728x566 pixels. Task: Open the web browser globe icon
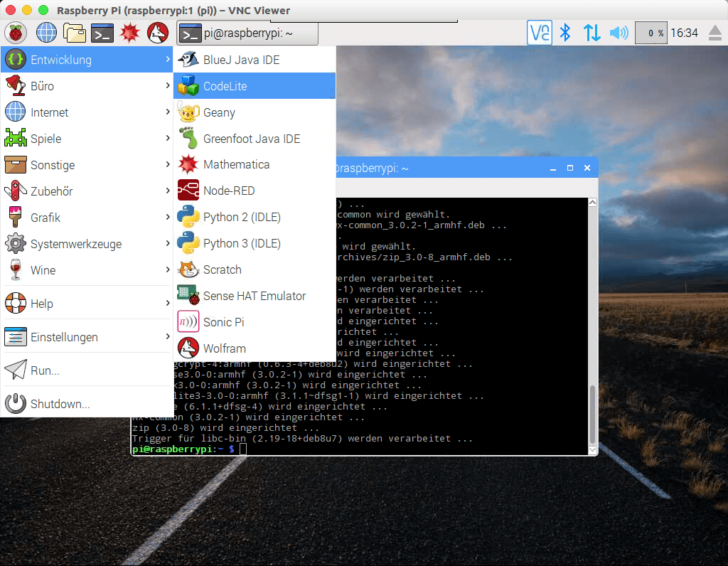point(46,33)
